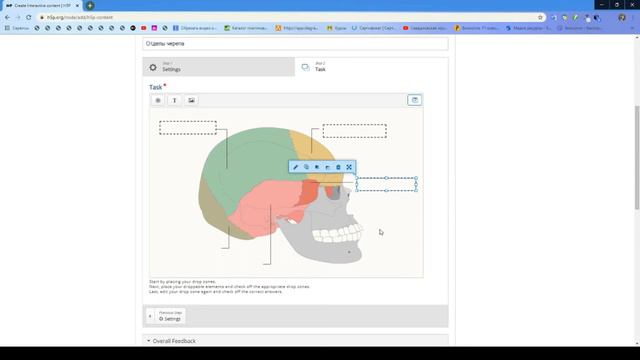Toggle fullscreen editor in Task toolbar
This screenshot has width=640, height=360.
pos(414,100)
